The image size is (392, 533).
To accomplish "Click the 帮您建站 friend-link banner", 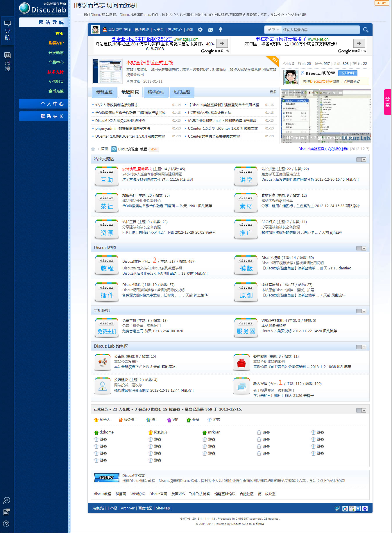I will pyautogui.click(x=107, y=478).
